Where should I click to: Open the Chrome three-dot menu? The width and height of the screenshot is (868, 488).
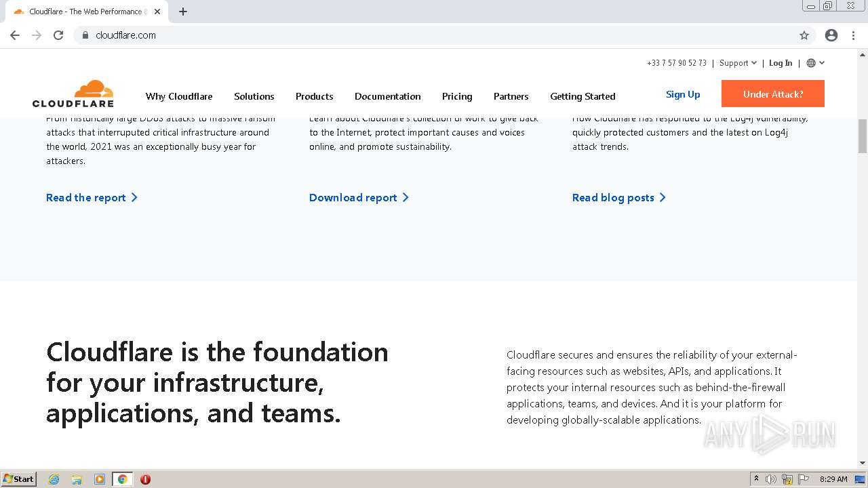(853, 35)
